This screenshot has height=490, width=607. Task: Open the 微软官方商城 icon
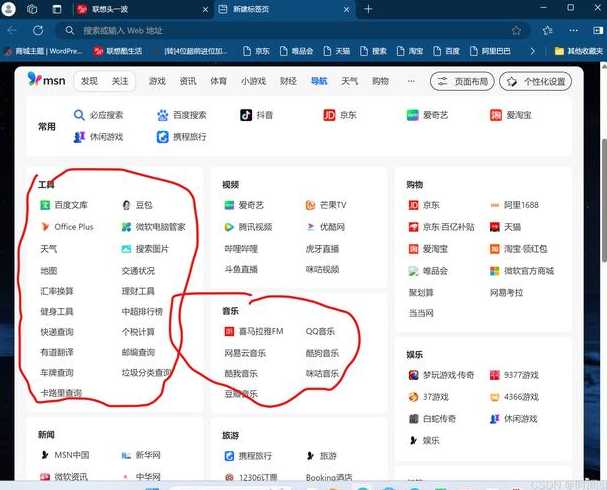(495, 271)
